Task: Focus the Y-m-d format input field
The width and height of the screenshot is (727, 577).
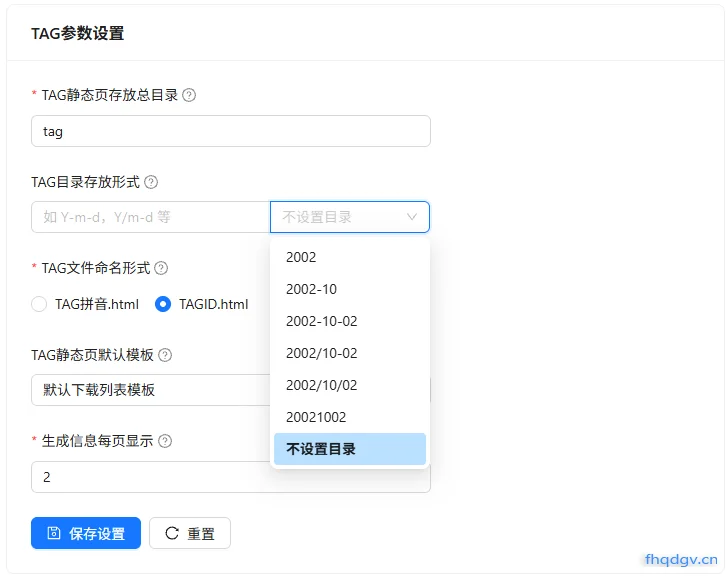Action: (151, 217)
